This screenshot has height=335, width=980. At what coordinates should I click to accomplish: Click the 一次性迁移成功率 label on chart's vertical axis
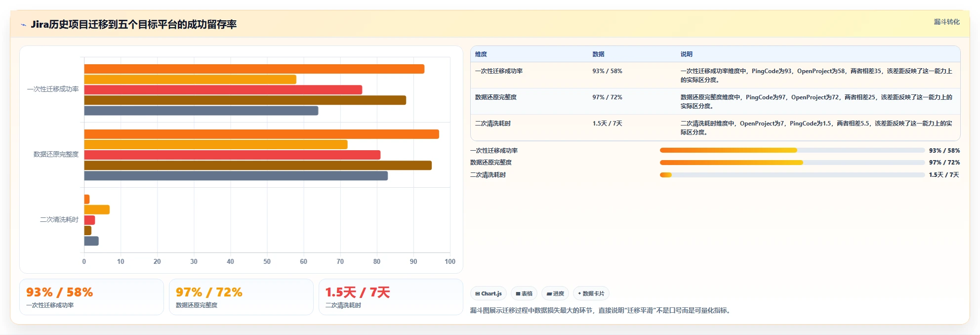point(53,89)
